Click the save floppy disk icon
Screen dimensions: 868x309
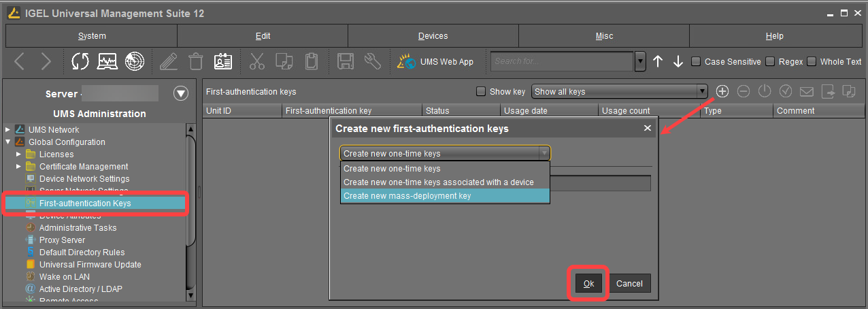[x=346, y=61]
